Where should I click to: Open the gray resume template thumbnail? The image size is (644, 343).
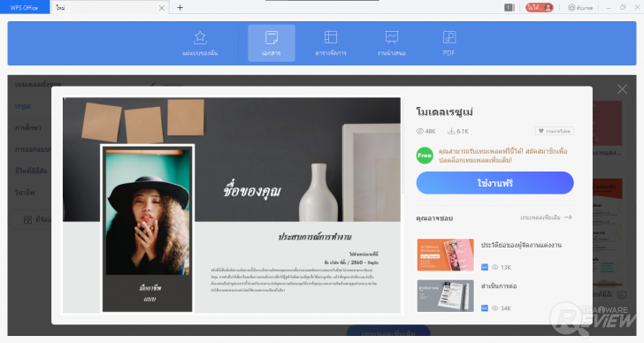click(445, 296)
